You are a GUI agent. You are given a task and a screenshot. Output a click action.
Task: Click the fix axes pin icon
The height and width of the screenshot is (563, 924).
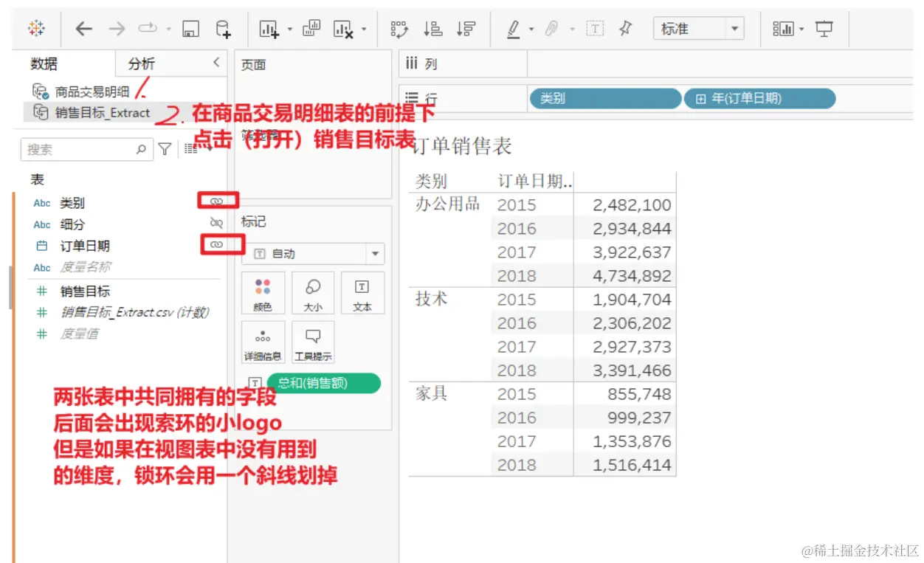(626, 29)
